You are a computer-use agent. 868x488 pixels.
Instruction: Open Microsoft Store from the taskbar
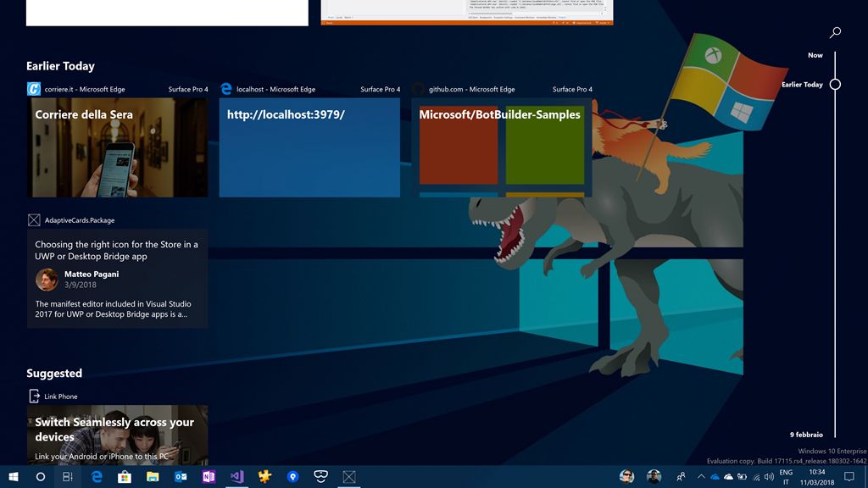[125, 476]
